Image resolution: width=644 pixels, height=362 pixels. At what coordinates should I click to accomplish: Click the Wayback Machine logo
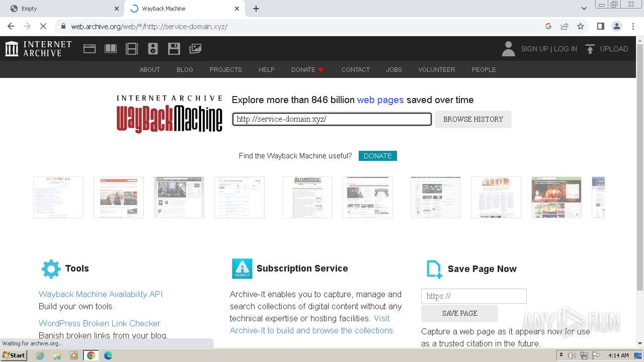click(x=170, y=114)
